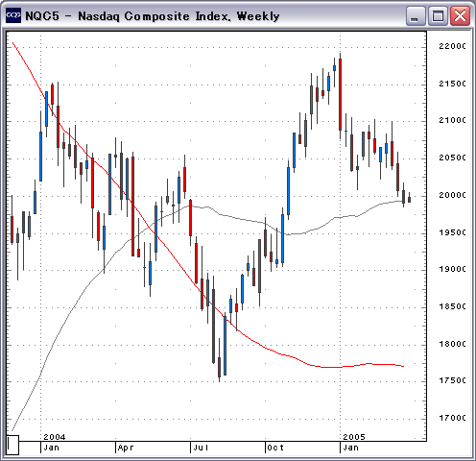This screenshot has width=476, height=461.
Task: Click the tall red candle at the January 2005 peak
Action: [x=340, y=94]
